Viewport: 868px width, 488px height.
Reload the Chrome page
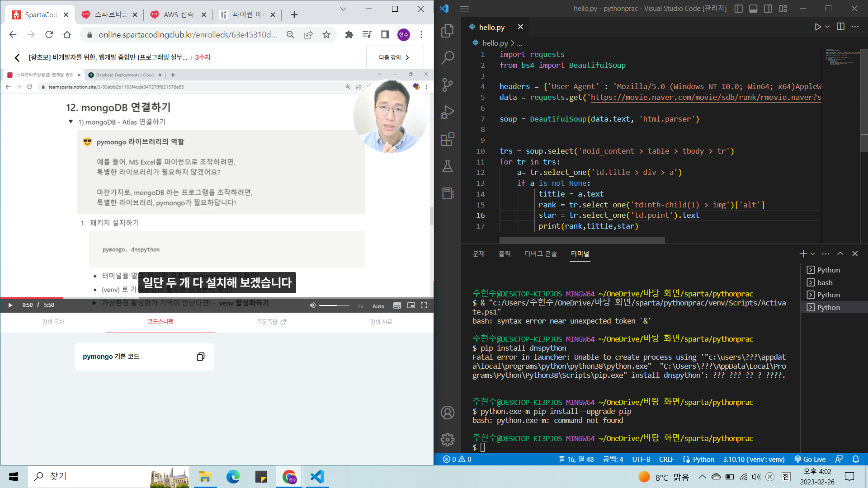(49, 35)
